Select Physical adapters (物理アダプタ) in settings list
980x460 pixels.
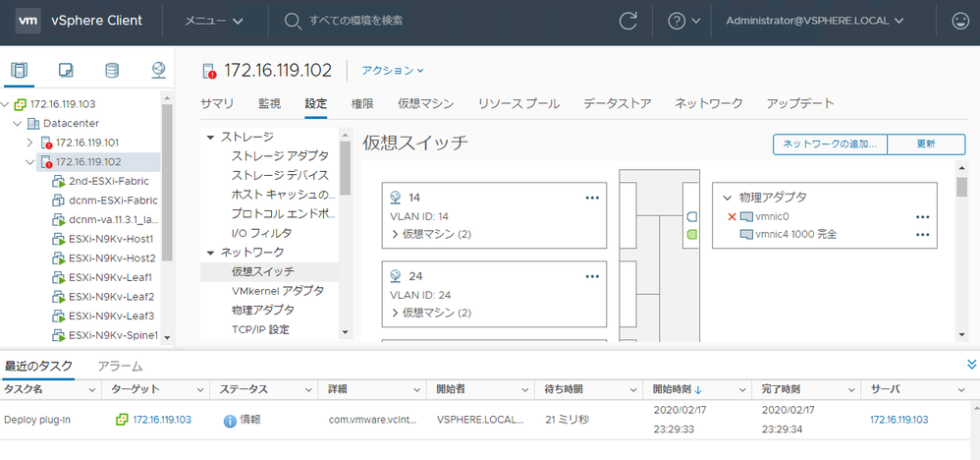point(262,310)
